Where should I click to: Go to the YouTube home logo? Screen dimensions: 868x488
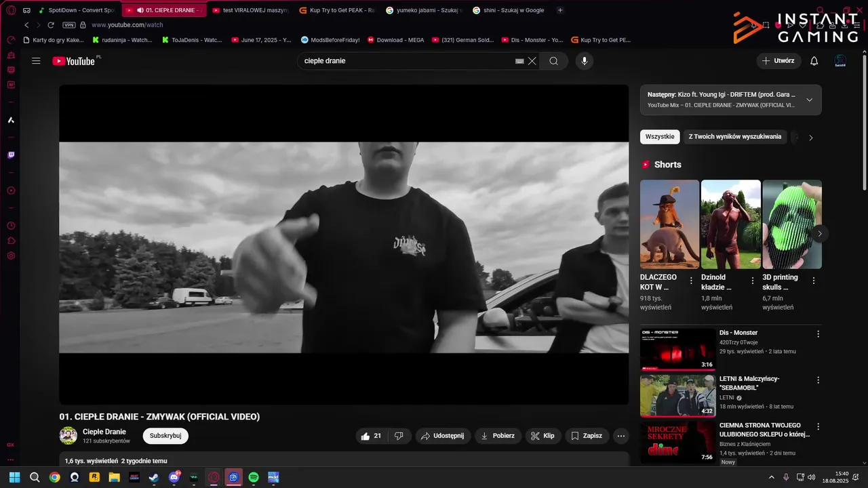point(73,61)
